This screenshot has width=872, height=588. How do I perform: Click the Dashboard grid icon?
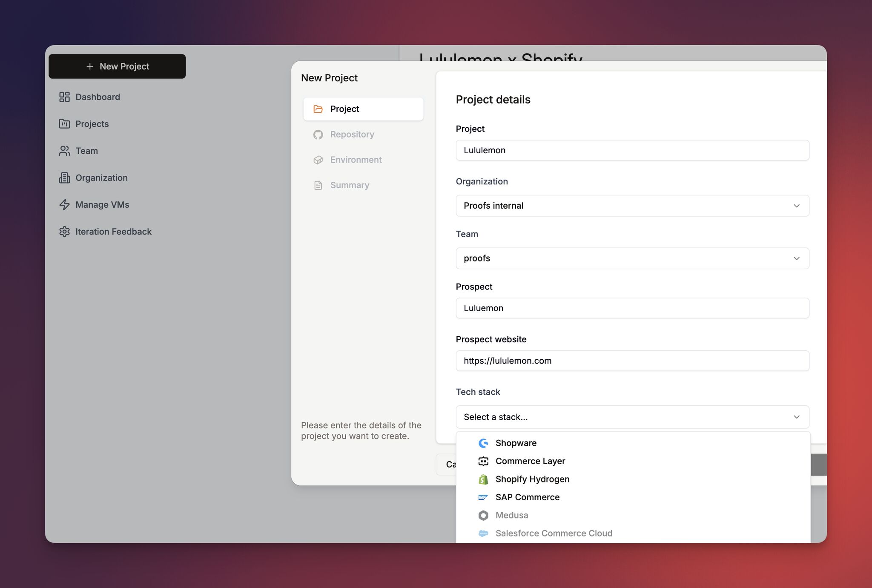point(64,97)
